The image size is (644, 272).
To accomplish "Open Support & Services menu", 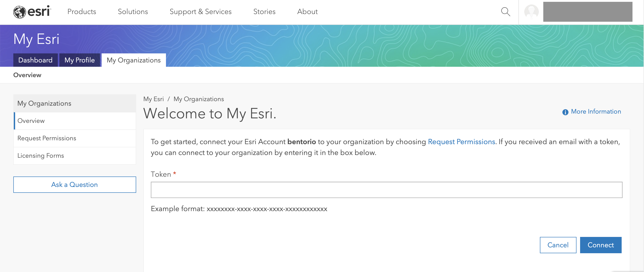I will (201, 12).
